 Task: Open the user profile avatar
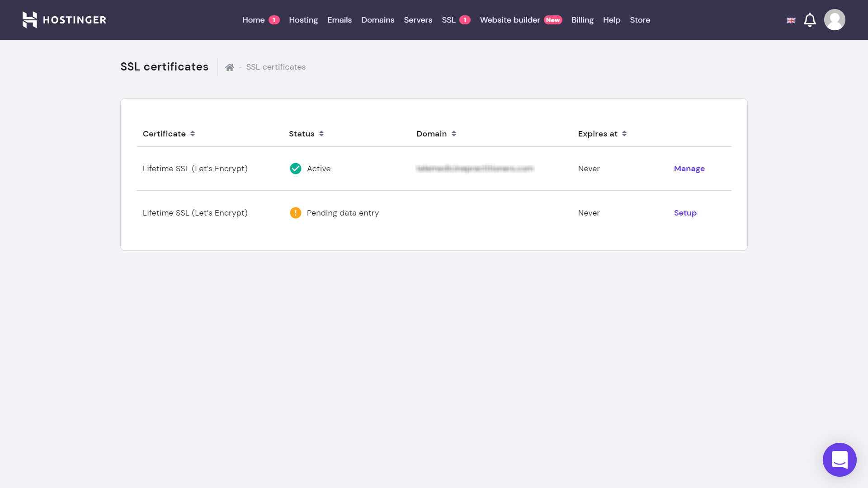pos(835,20)
